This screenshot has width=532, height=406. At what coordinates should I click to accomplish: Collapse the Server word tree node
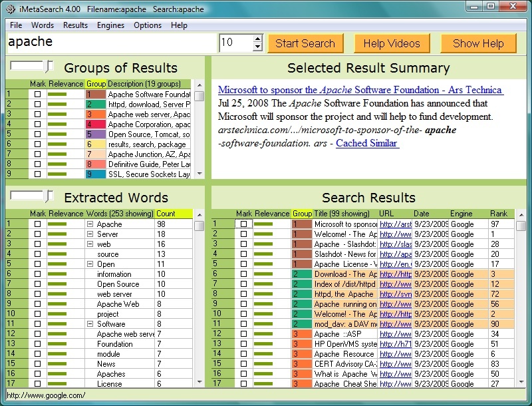click(90, 234)
